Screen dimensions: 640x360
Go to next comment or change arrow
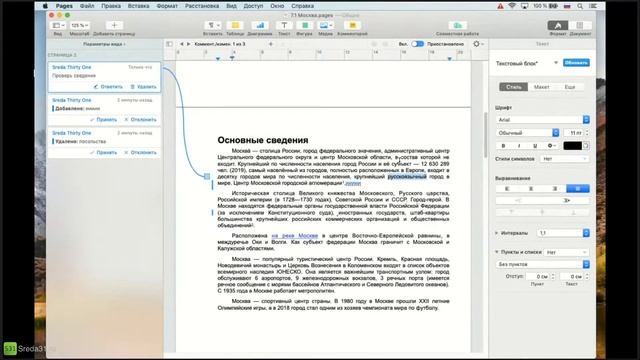[188, 44]
